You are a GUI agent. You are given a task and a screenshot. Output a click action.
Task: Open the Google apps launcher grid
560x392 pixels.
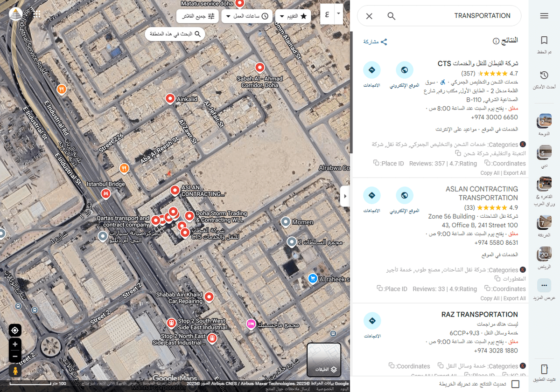tap(36, 14)
